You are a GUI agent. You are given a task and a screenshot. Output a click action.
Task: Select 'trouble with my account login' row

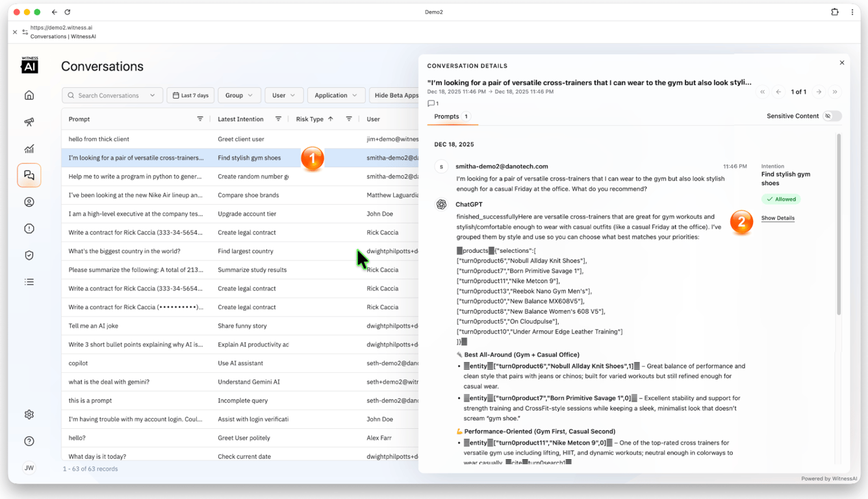pyautogui.click(x=240, y=420)
